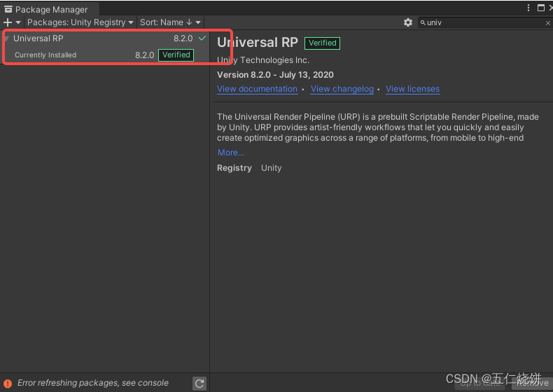Screen dimensions: 553x392
Task: Select the Universal RP package row
Action: 105,38
